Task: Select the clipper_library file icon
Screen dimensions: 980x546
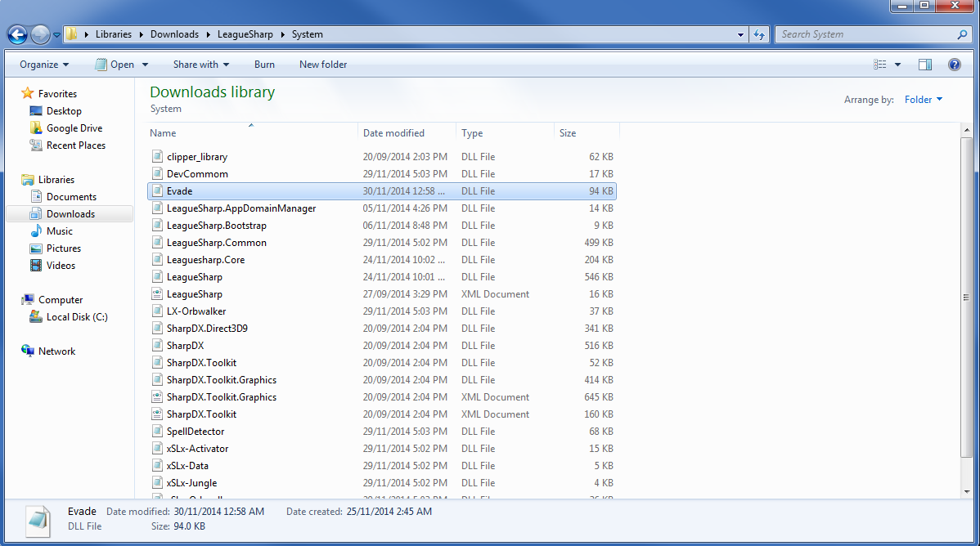Action: 158,156
